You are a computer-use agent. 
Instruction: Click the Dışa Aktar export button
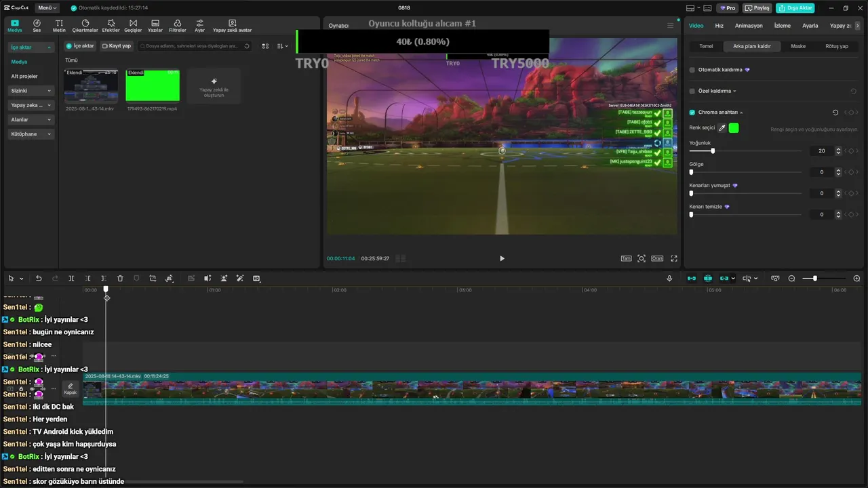(x=795, y=8)
